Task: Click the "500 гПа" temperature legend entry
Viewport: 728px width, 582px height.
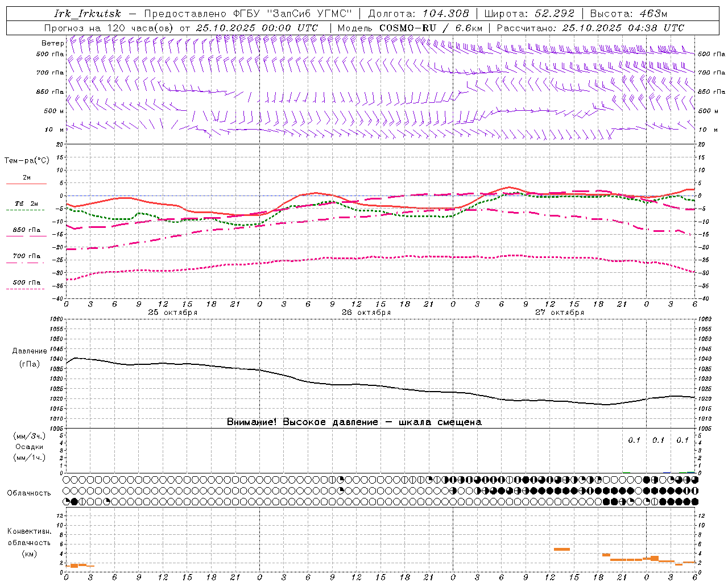Action: 27,282
